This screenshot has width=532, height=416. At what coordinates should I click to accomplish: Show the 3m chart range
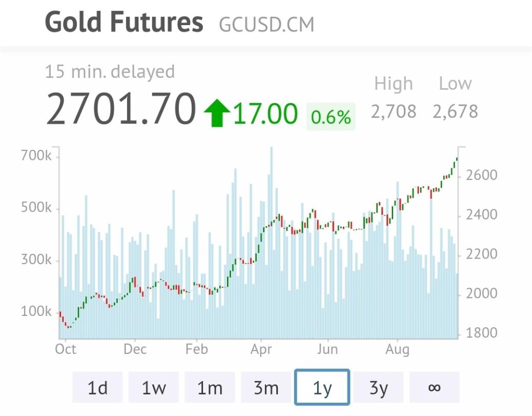coord(266,387)
